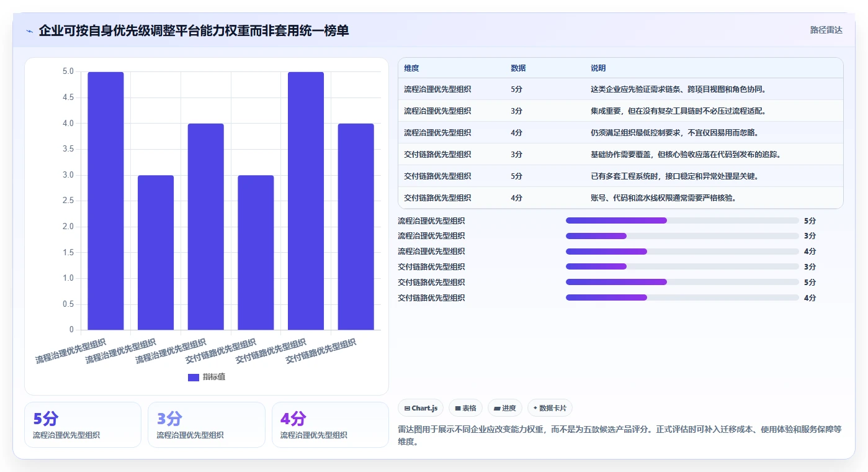Click the description starting 账号、代码和流水线权限
The width and height of the screenshot is (868, 472).
663,198
